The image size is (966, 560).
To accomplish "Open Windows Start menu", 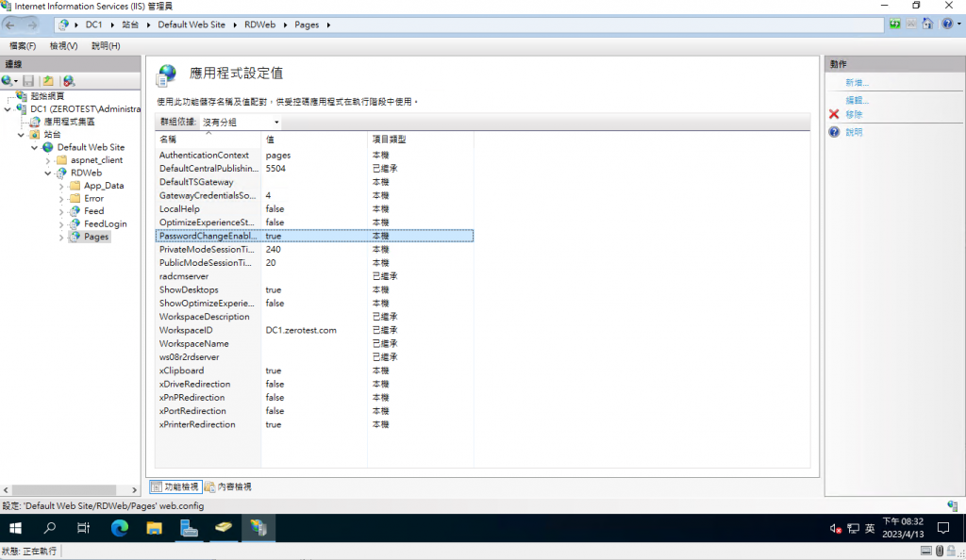I will (x=16, y=528).
